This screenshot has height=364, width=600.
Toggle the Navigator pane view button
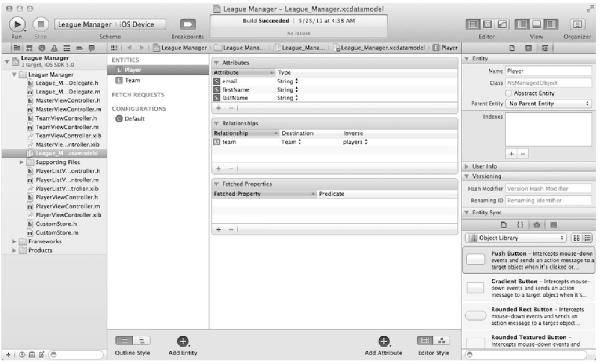click(522, 24)
